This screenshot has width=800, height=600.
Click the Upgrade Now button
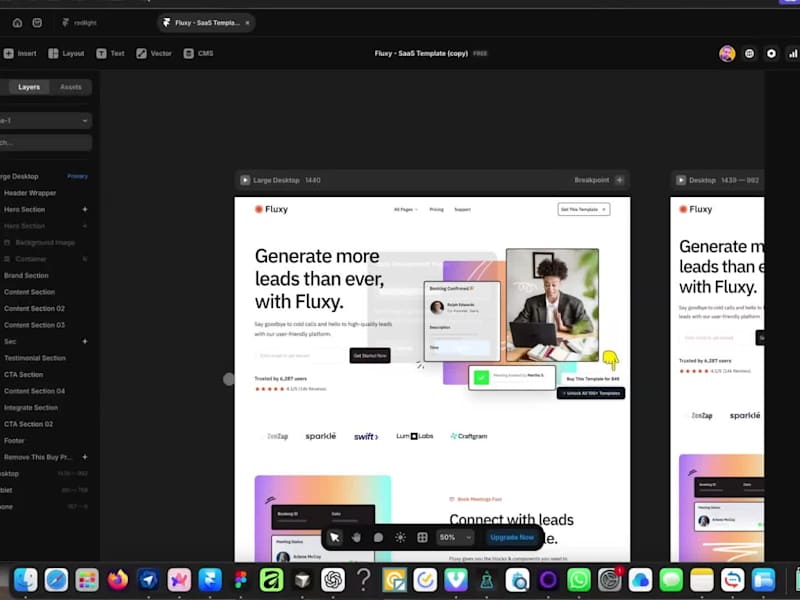tap(512, 537)
